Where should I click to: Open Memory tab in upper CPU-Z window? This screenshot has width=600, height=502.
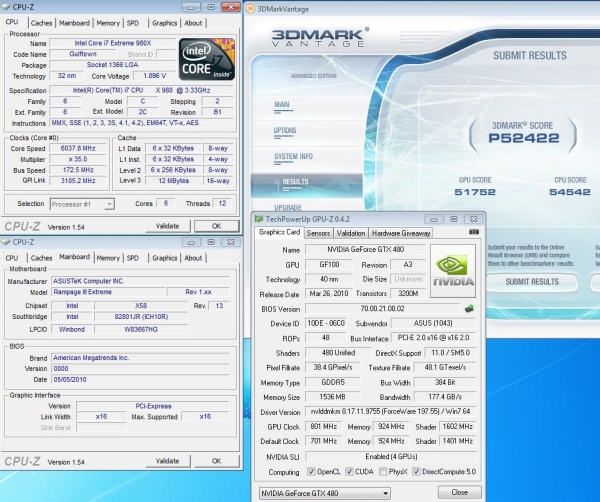click(108, 23)
